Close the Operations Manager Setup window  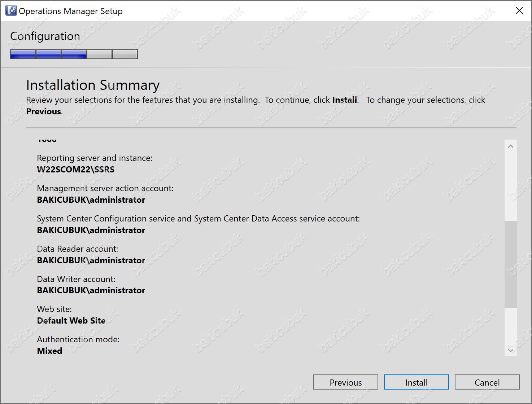[x=519, y=11]
